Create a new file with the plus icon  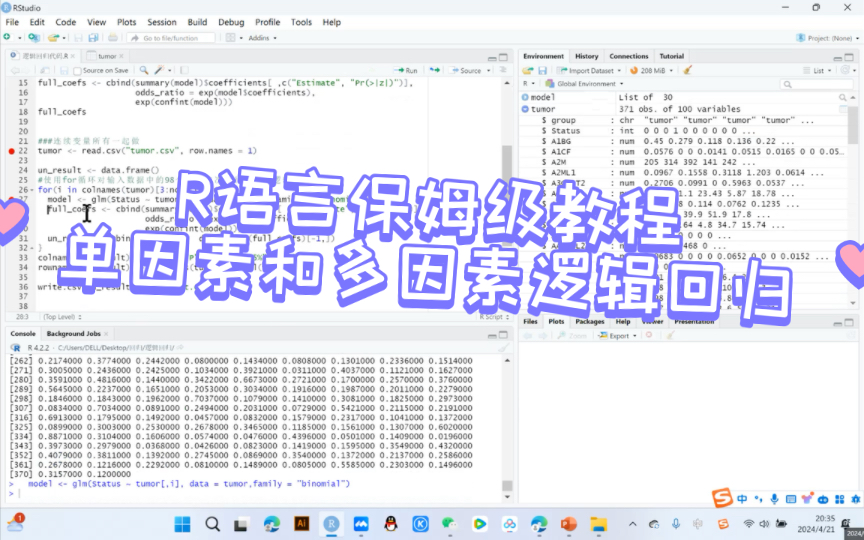(x=7, y=37)
